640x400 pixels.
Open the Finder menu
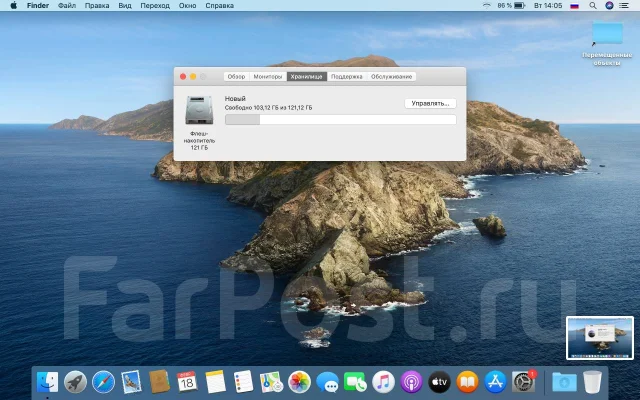(x=38, y=6)
